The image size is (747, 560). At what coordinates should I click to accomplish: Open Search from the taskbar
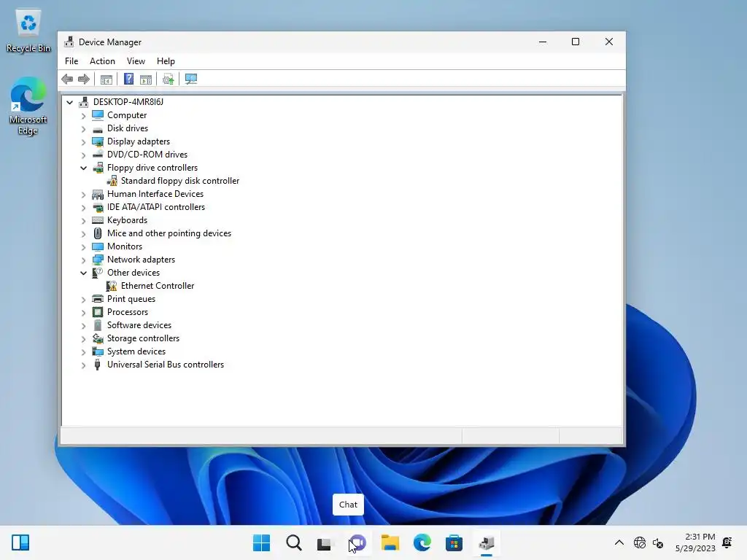pyautogui.click(x=294, y=542)
